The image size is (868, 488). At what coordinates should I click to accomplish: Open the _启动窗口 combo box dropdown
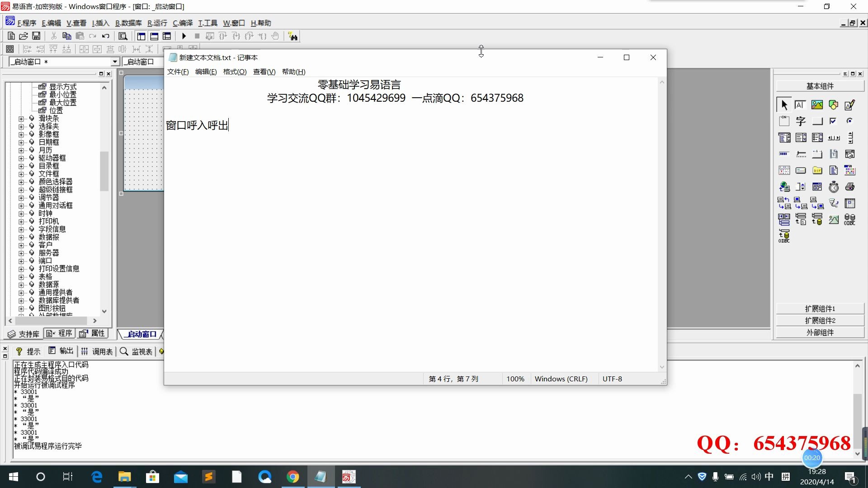click(x=115, y=61)
